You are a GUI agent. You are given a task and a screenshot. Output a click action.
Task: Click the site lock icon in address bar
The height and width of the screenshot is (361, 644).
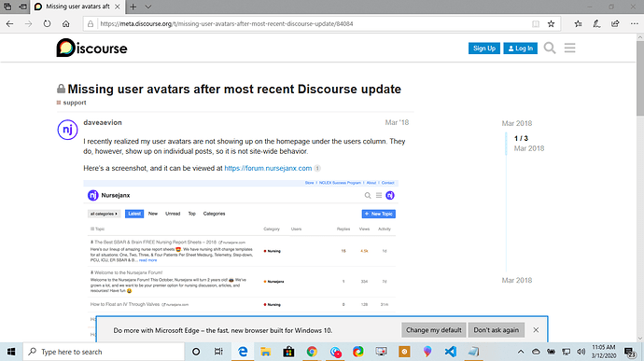(91, 24)
